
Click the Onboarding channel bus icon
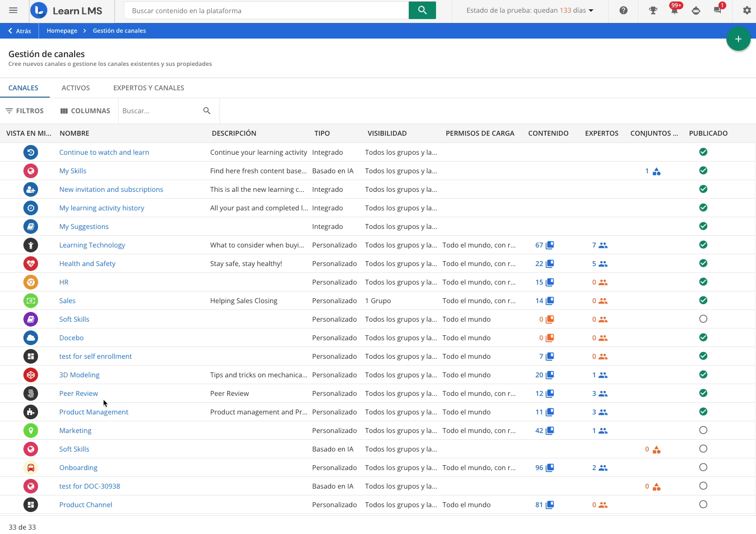31,468
